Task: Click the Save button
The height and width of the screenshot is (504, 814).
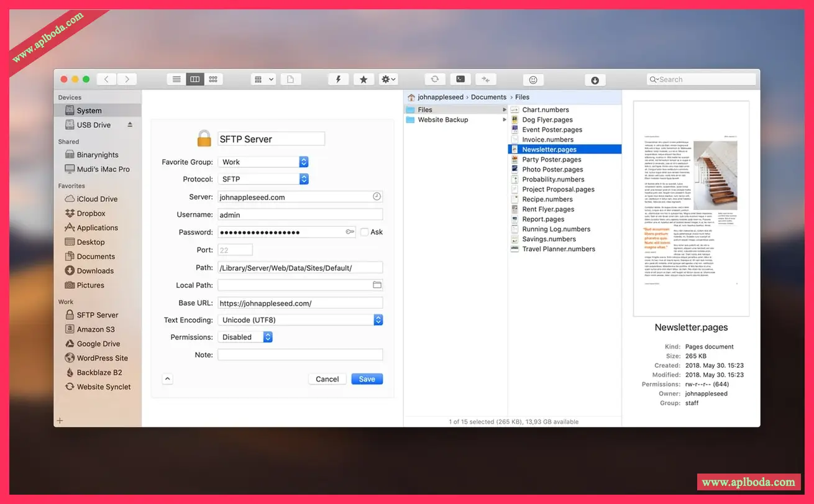Action: pyautogui.click(x=367, y=379)
